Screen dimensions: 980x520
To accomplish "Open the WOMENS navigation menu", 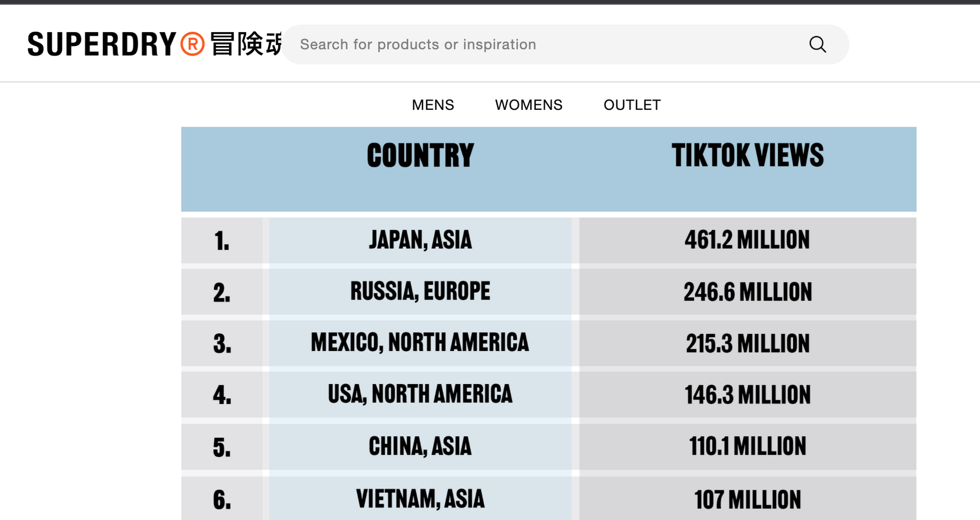I will click(529, 105).
